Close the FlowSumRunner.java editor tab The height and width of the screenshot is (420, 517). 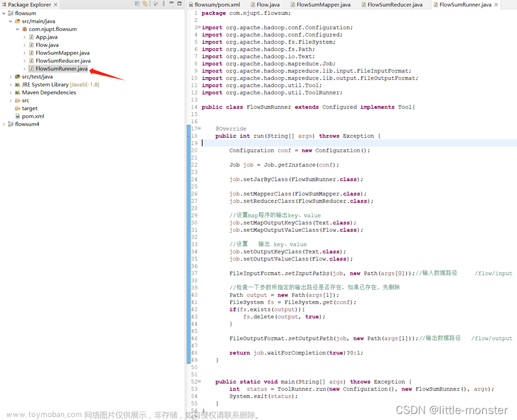click(496, 5)
